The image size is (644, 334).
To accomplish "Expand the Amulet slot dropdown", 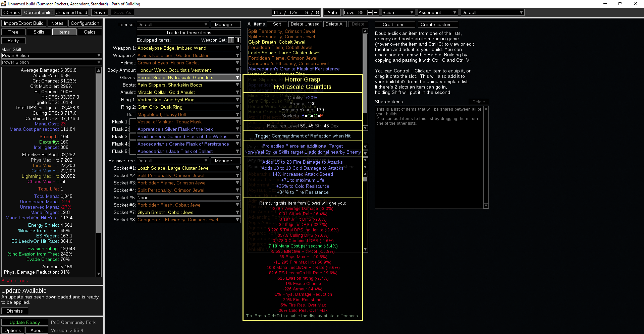I will click(189, 93).
